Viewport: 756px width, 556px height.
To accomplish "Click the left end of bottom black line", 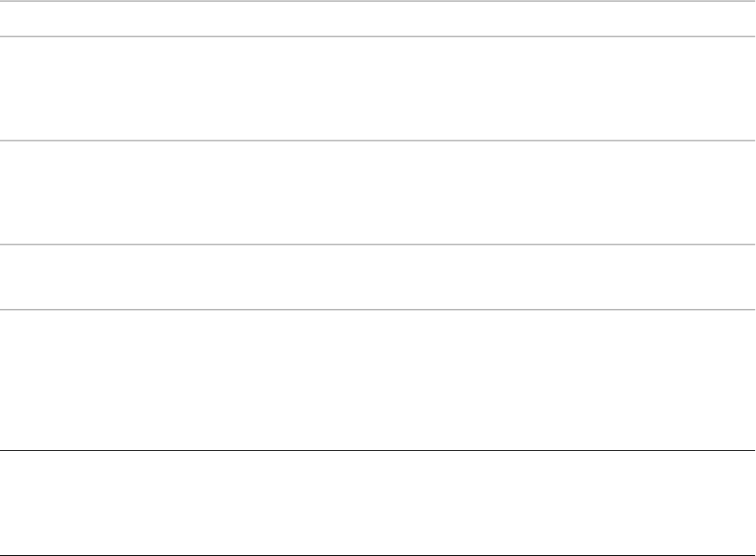I will (3, 555).
